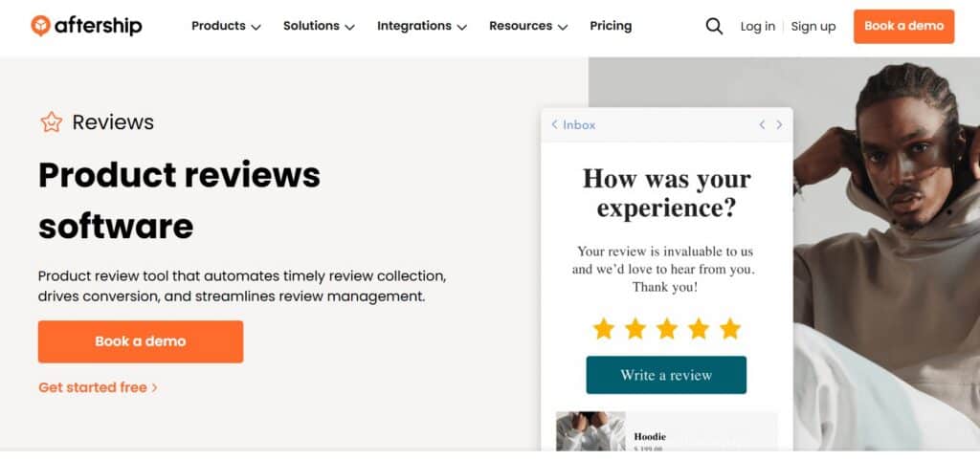The width and height of the screenshot is (980, 460).
Task: Click the hero Book a demo button
Action: pyautogui.click(x=141, y=341)
